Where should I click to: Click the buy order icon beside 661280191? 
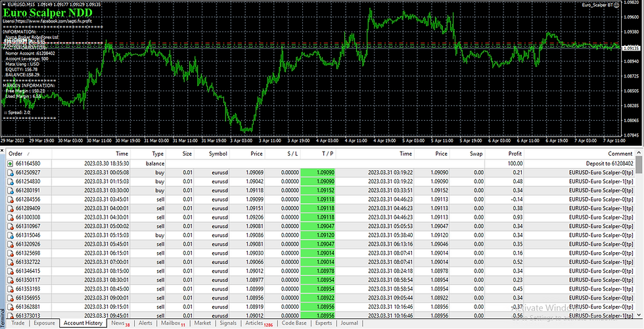(x=11, y=190)
